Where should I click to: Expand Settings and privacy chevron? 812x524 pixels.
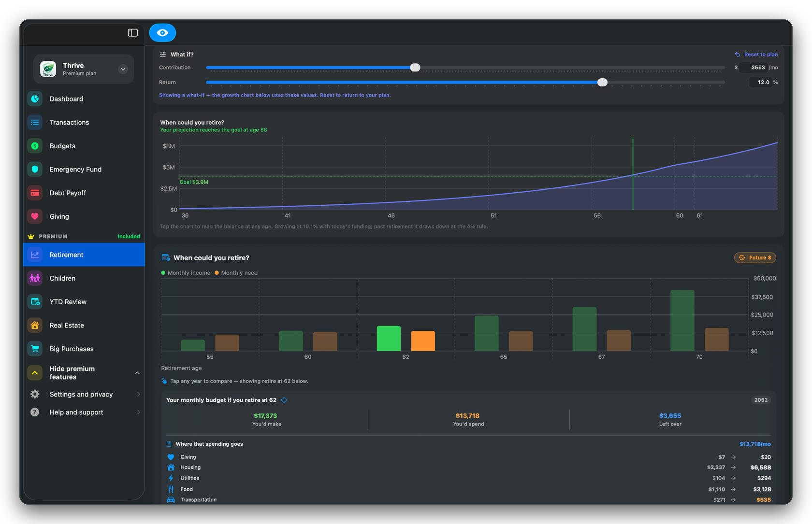click(x=138, y=395)
